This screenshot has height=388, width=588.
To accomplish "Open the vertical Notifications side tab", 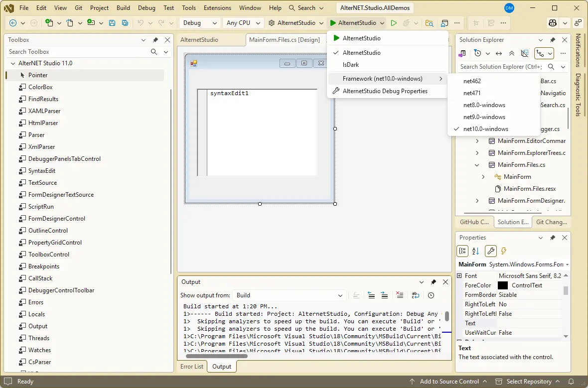I will coord(578,50).
